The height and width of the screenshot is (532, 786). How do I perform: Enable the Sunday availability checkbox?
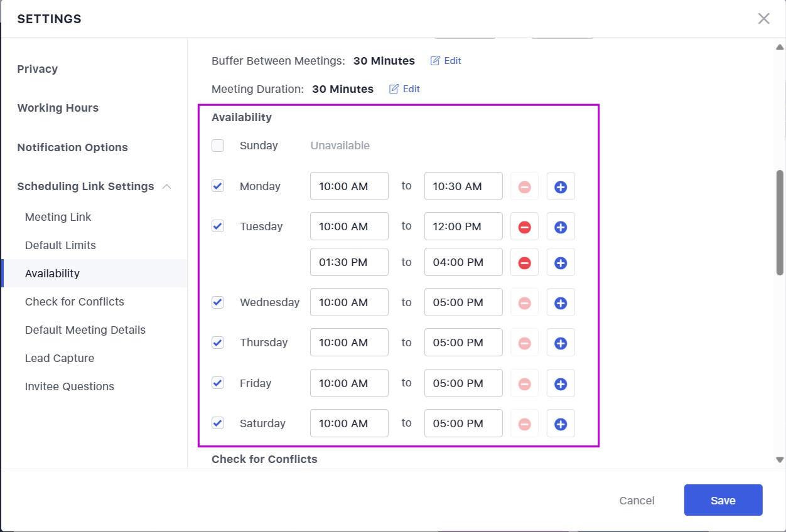(x=218, y=146)
